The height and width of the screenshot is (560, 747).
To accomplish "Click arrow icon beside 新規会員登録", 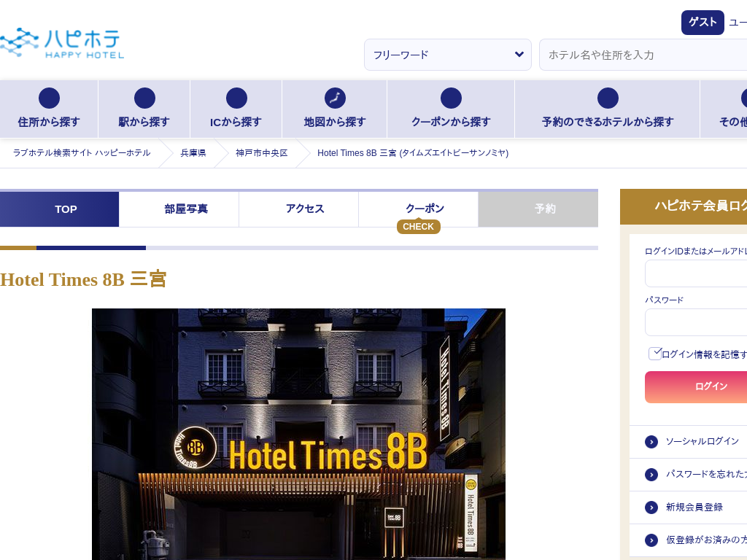I will 651,507.
